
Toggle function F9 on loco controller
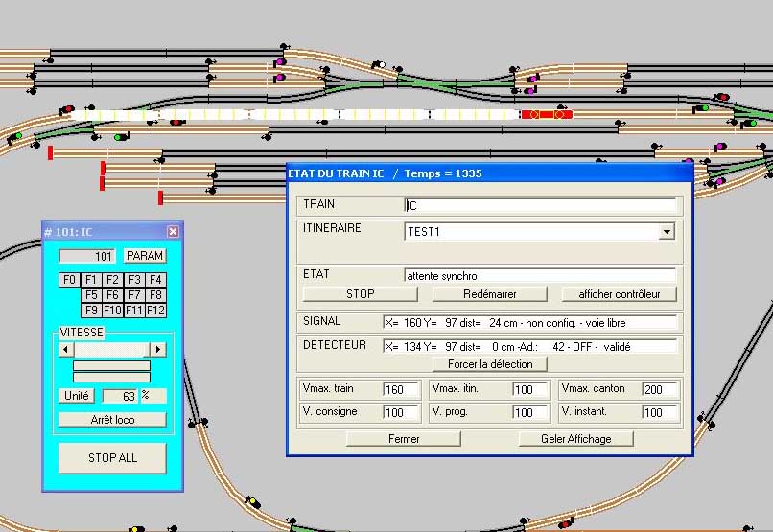coord(91,311)
